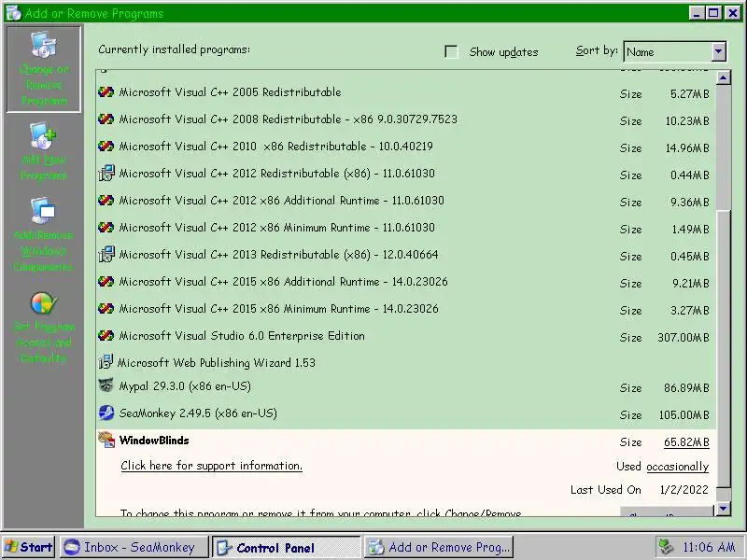Viewport: 747px width, 560px height.
Task: Click the 2012 x86 Minimum Runtime icon
Action: [106, 228]
